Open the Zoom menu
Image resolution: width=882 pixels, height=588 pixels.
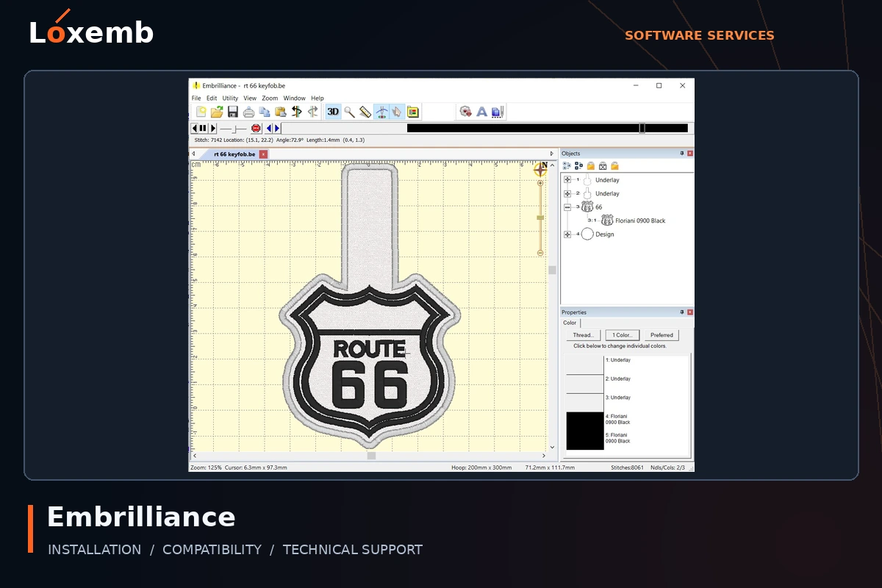coord(270,98)
